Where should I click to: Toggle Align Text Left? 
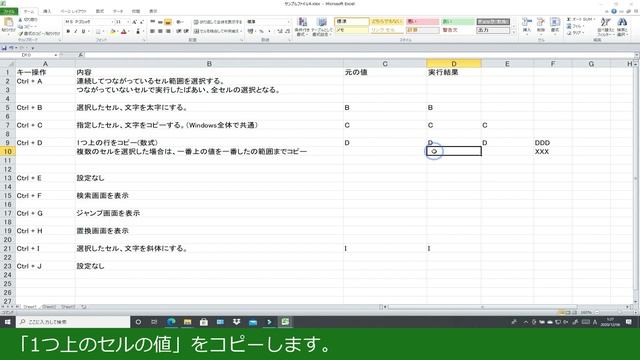click(x=153, y=31)
